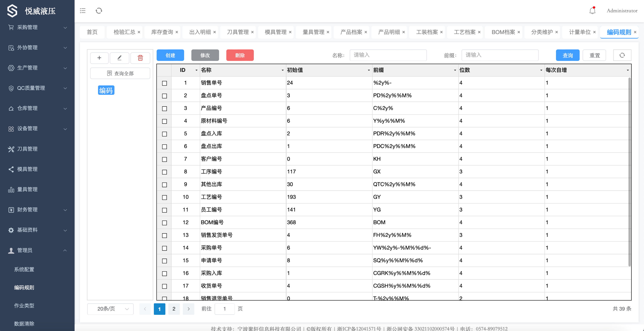Open 作业类型 in the sidebar
This screenshot has height=331, width=644.
click(x=24, y=306)
